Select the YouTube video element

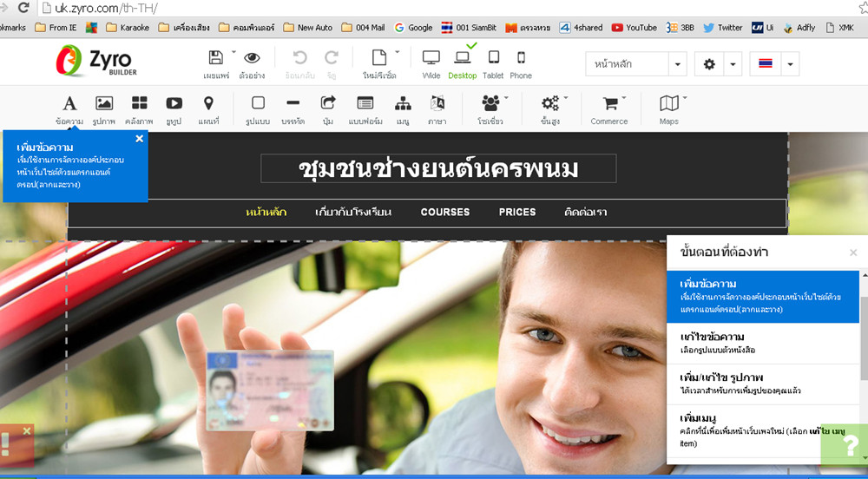(x=174, y=103)
